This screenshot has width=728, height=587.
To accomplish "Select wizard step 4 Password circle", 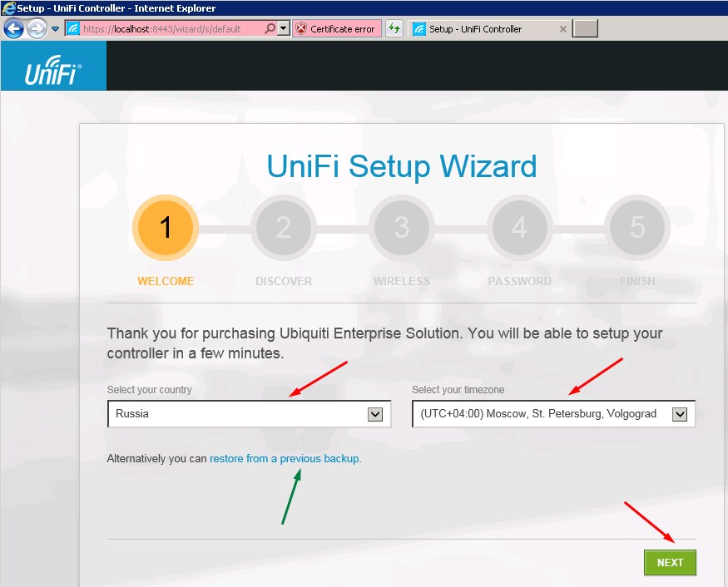I will click(x=519, y=227).
